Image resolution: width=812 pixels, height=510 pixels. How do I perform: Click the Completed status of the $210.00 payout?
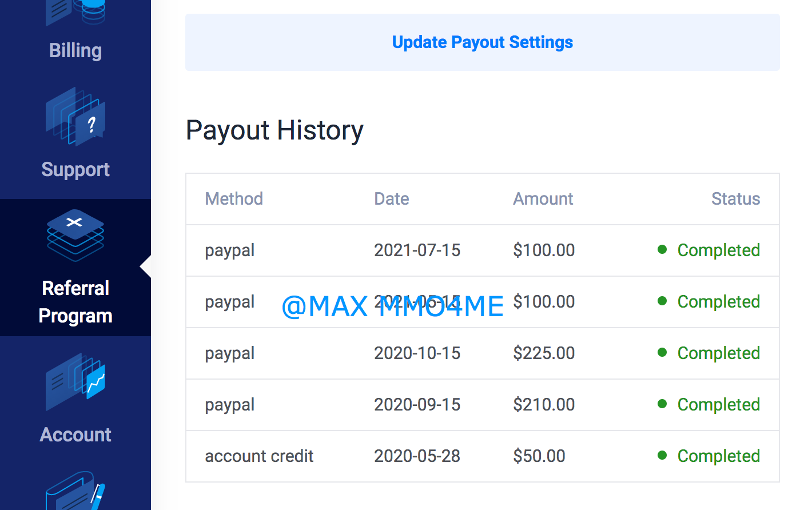(x=718, y=404)
